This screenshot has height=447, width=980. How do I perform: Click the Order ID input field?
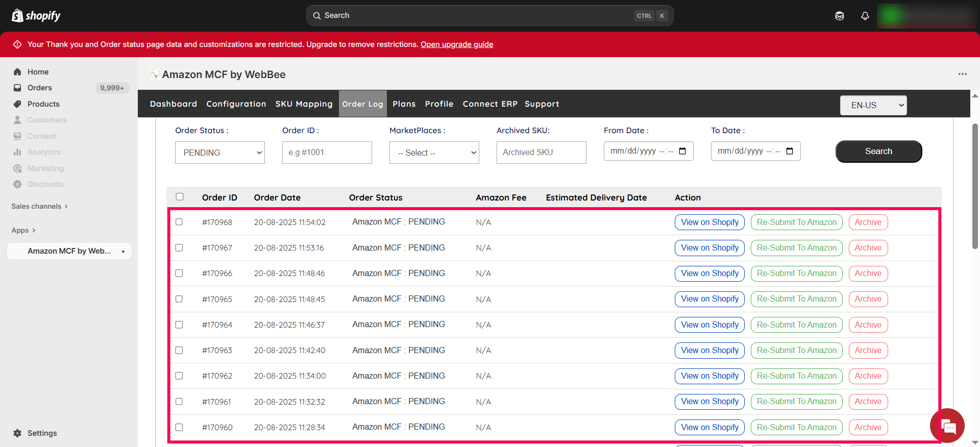pos(327,153)
